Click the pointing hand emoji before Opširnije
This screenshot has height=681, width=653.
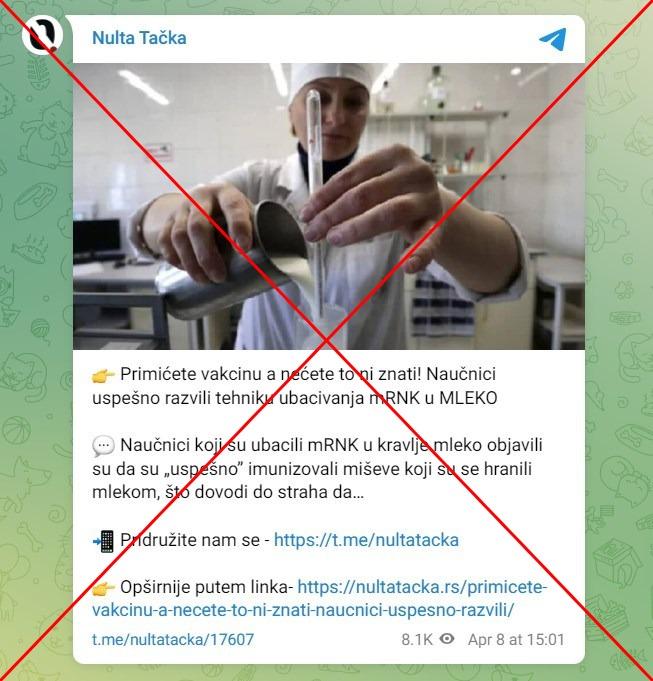click(x=103, y=588)
